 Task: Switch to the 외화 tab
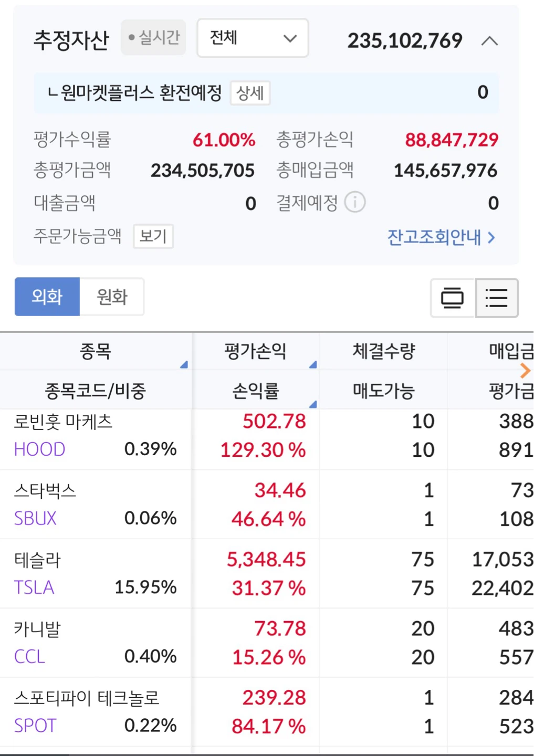click(x=47, y=297)
